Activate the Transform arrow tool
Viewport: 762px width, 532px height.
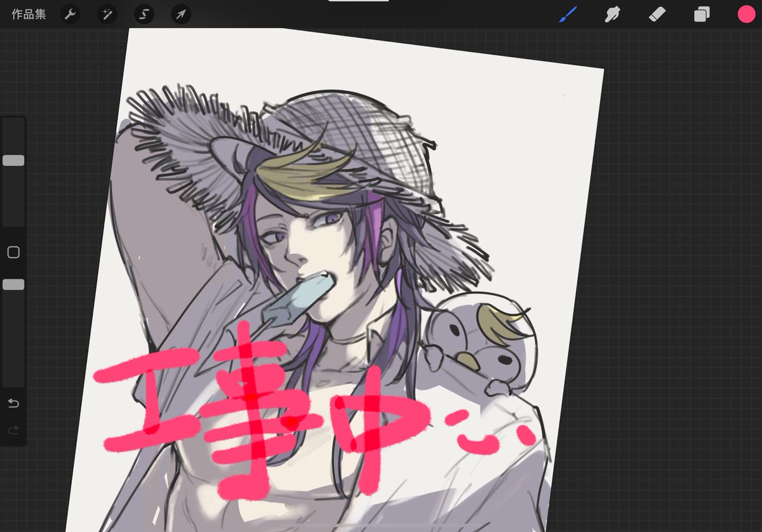pyautogui.click(x=181, y=15)
